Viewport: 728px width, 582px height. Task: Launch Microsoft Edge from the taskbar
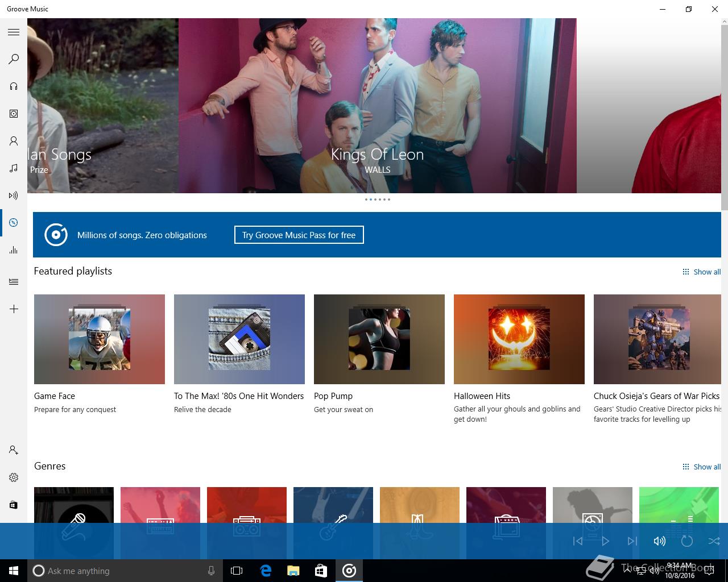pyautogui.click(x=266, y=571)
